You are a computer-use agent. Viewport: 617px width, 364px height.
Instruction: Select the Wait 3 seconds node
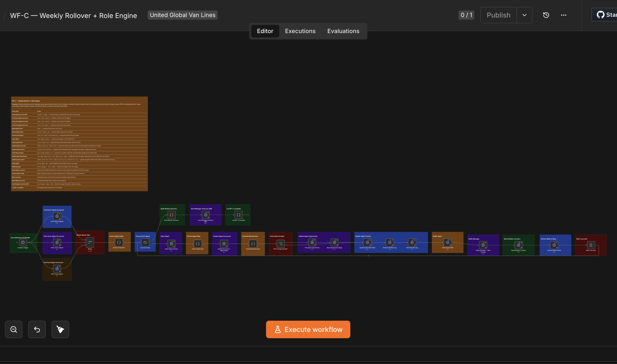tap(591, 245)
